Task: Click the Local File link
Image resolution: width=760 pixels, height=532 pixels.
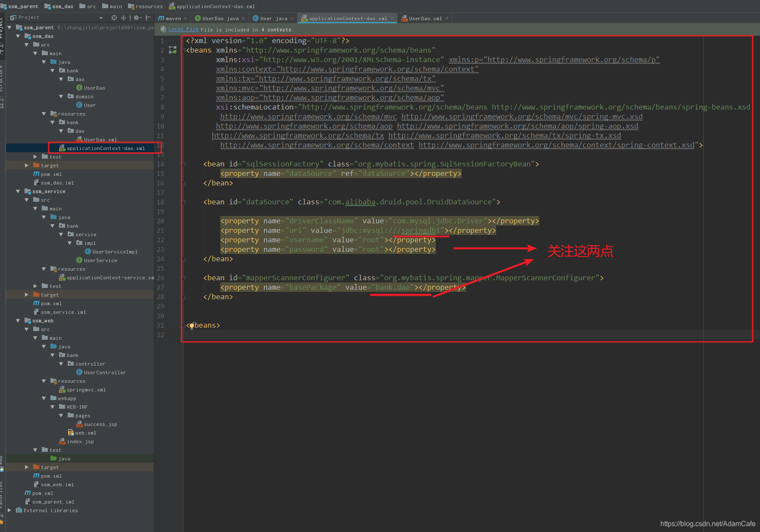Action: pyautogui.click(x=183, y=29)
